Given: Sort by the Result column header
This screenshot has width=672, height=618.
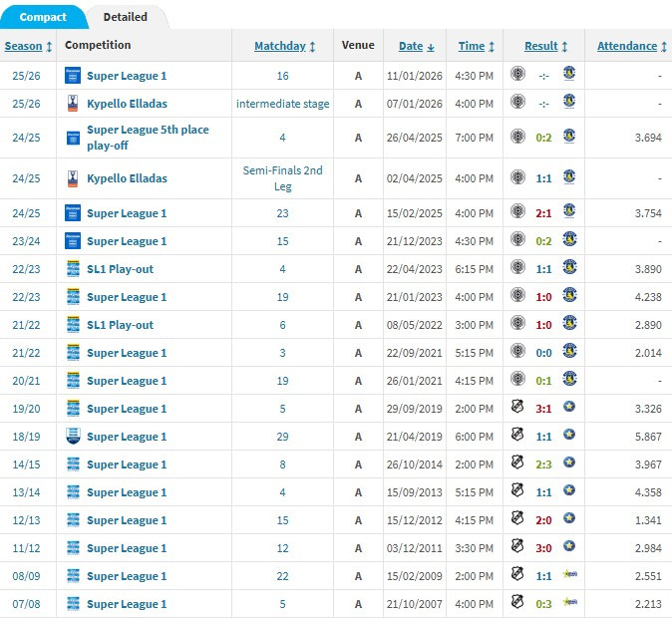Looking at the screenshot, I should (x=545, y=46).
